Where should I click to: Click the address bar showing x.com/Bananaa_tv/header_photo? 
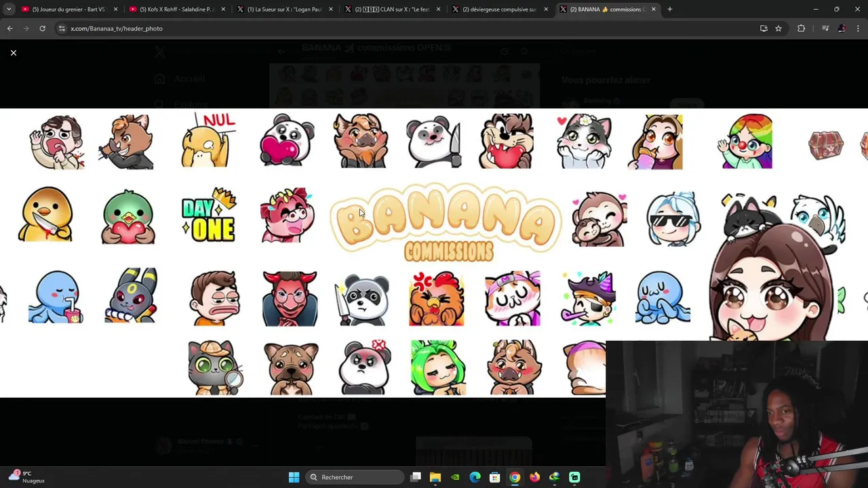pos(407,28)
